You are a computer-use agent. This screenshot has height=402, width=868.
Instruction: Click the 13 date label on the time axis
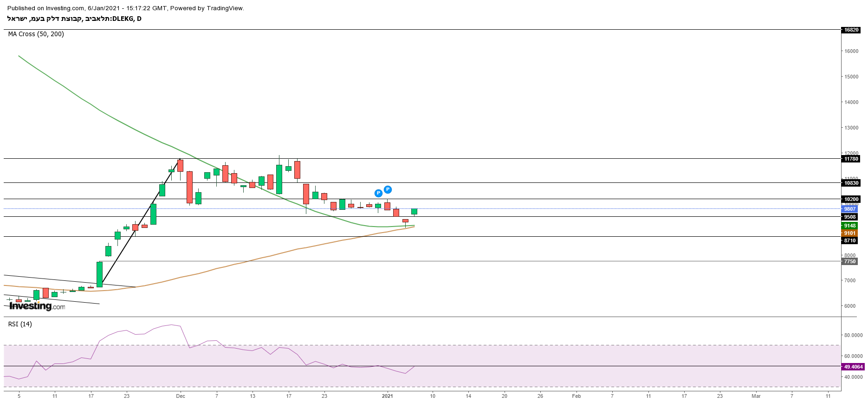pyautogui.click(x=253, y=396)
